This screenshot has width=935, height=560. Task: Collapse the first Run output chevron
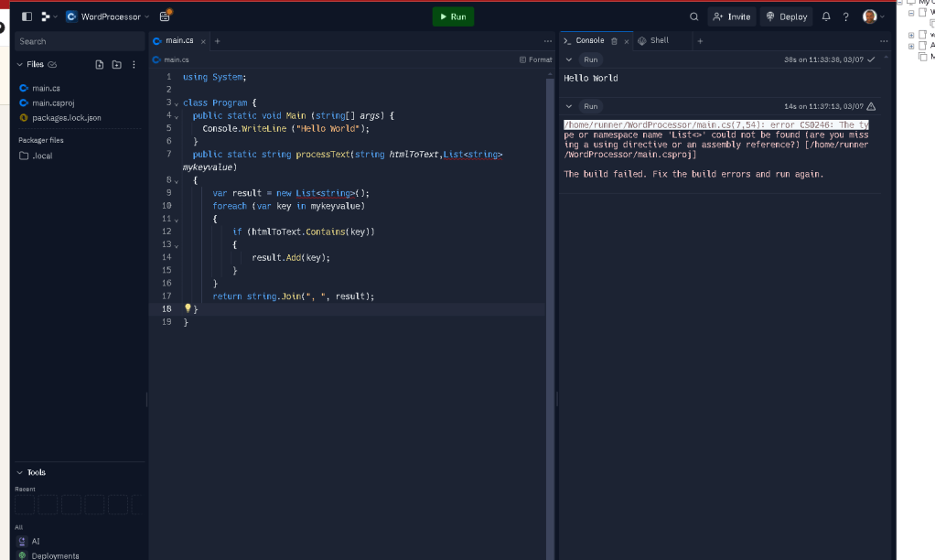click(x=569, y=59)
